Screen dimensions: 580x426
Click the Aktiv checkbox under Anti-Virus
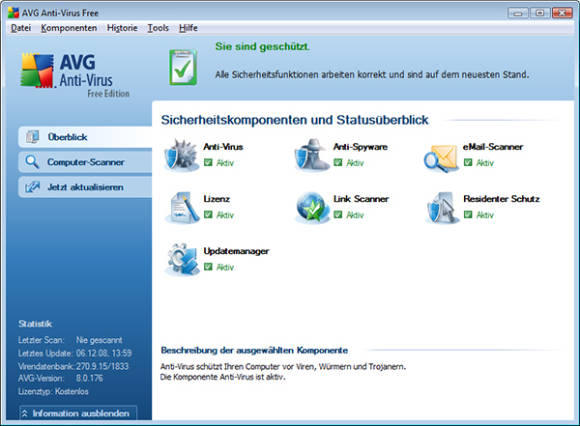coord(208,162)
